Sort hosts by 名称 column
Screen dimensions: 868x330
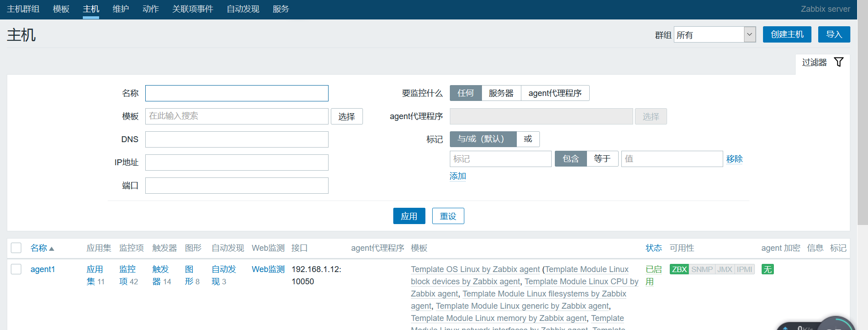coord(42,248)
